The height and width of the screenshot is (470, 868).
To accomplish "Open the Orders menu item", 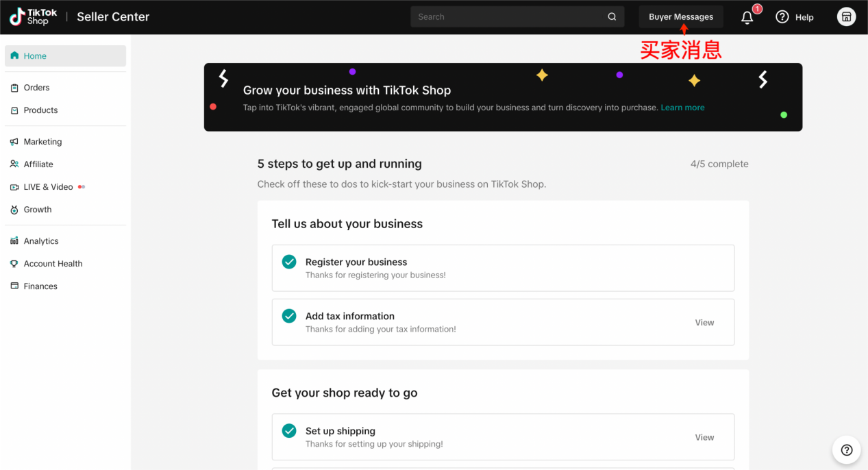I will (36, 88).
